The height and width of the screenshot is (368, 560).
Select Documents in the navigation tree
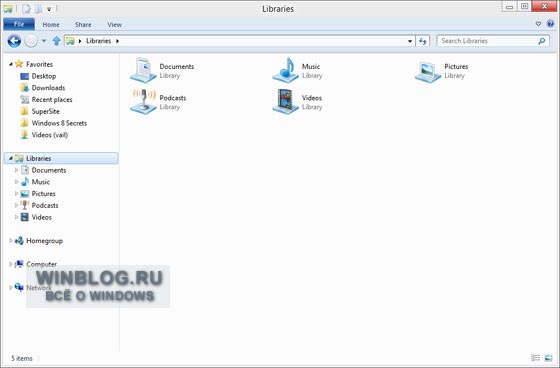pos(49,170)
